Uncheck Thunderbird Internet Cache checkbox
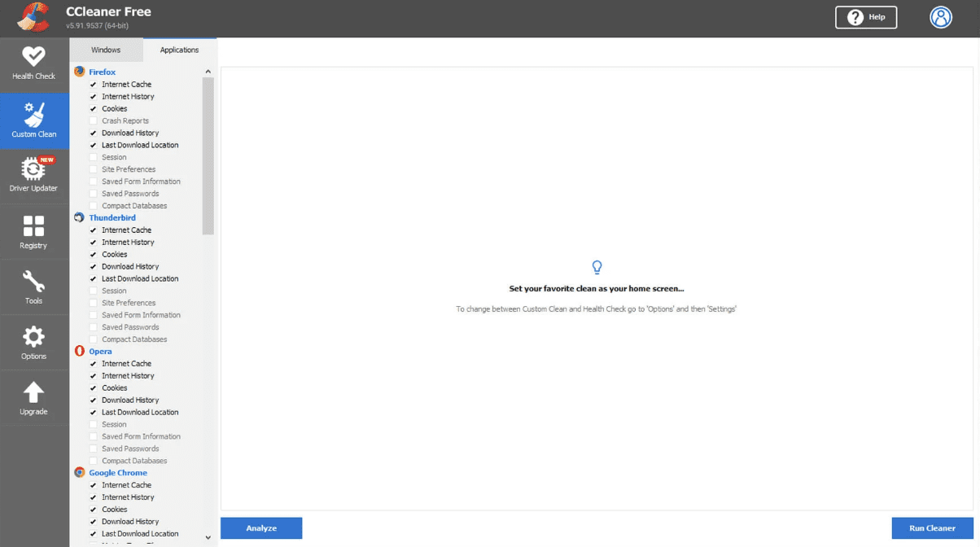The image size is (980, 547). (x=94, y=230)
